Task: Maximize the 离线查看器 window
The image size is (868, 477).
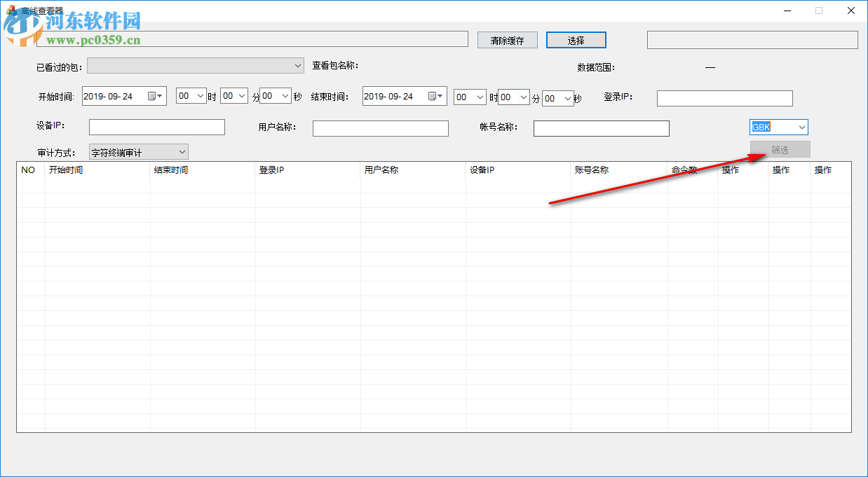Action: (819, 11)
